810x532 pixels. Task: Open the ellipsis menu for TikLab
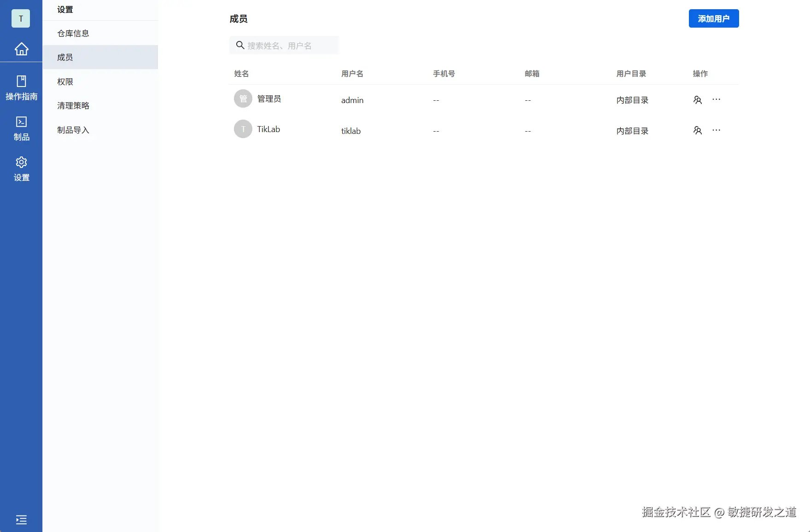(x=716, y=130)
